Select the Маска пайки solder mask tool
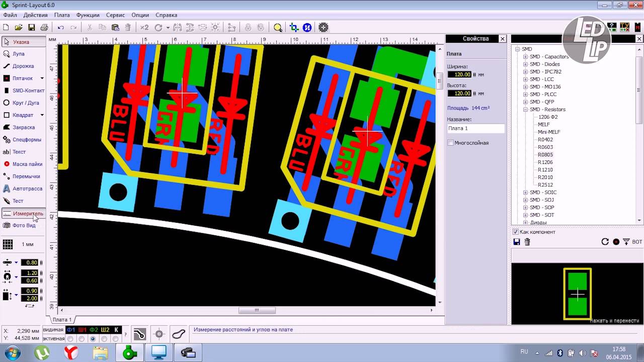The height and width of the screenshot is (362, 644). (x=23, y=164)
